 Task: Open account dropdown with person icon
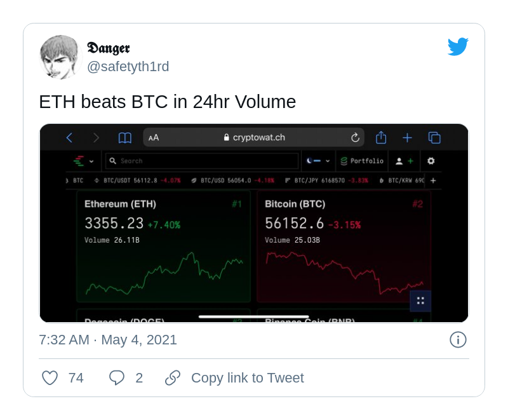click(x=404, y=161)
